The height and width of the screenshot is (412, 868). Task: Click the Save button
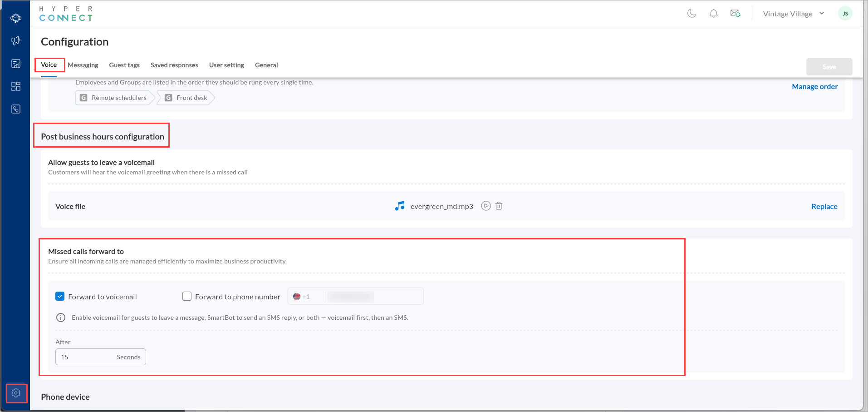829,67
